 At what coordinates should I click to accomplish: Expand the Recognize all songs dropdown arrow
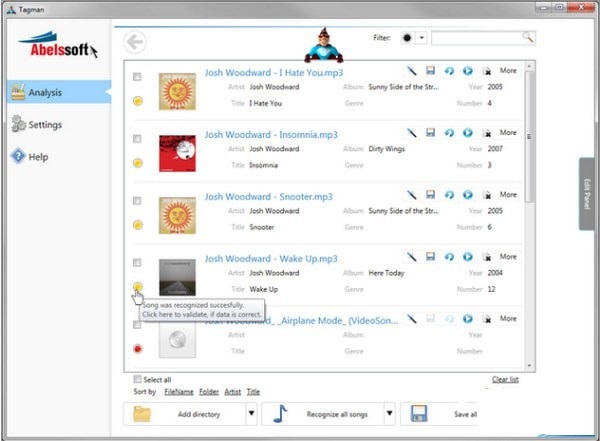(390, 413)
